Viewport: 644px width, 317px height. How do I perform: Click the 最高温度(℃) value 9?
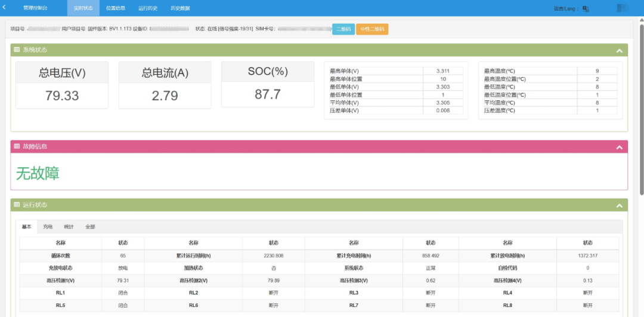pyautogui.click(x=597, y=70)
